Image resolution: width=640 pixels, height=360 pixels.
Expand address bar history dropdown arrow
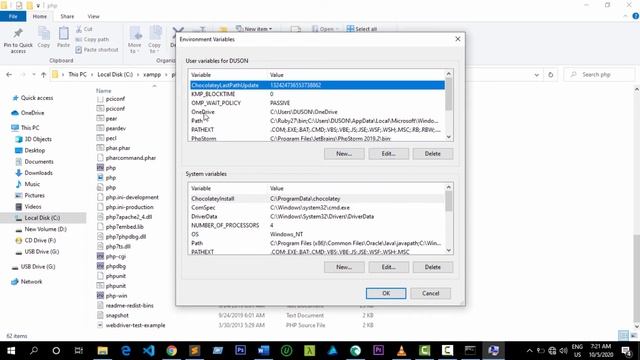[537, 75]
